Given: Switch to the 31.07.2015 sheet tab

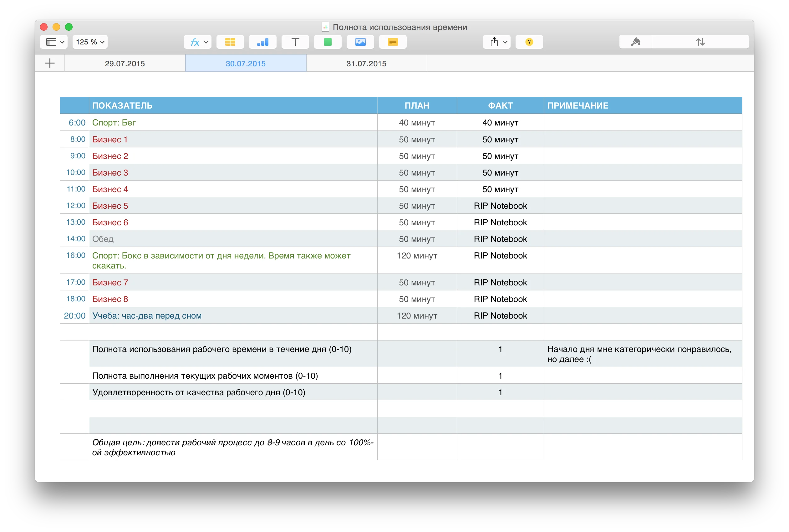Looking at the screenshot, I should click(x=366, y=64).
